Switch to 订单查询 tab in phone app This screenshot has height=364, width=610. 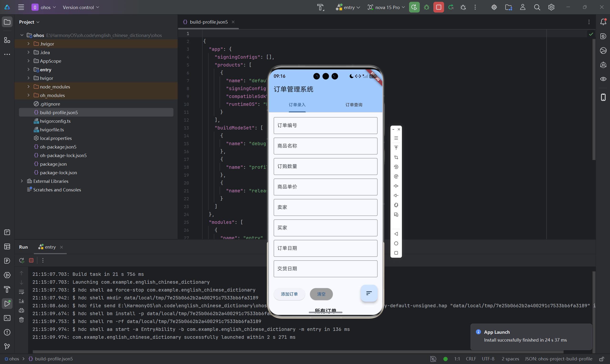click(x=354, y=105)
